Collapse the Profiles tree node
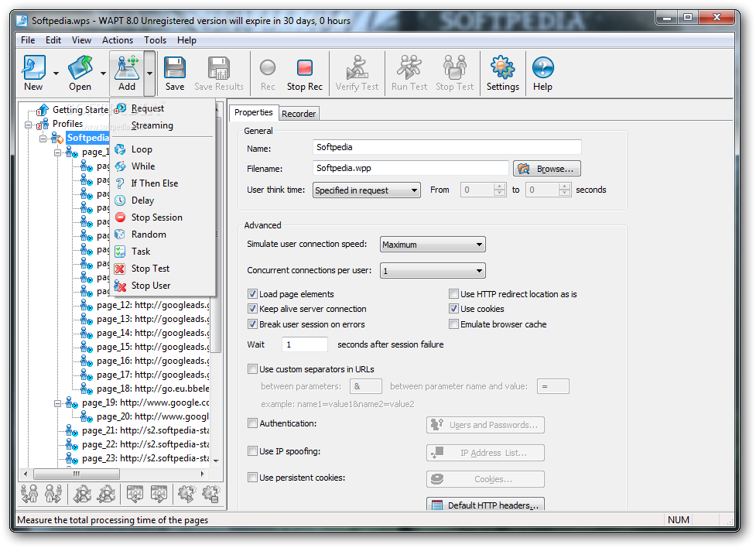Screen dimensions: 756x548 (28, 125)
